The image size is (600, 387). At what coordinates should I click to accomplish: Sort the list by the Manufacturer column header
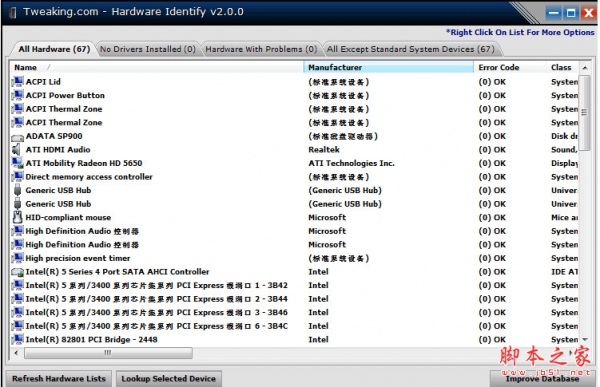point(388,67)
